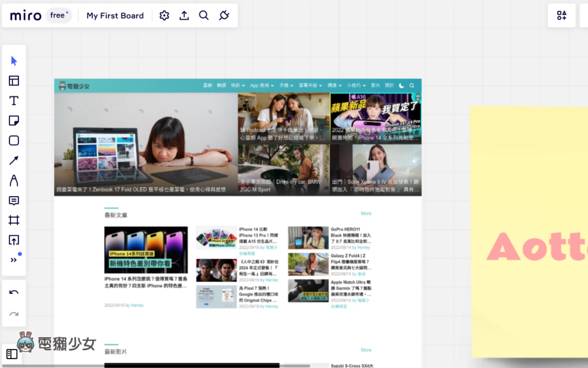Open integrations plug icon
The height and width of the screenshot is (368, 588).
(x=224, y=16)
